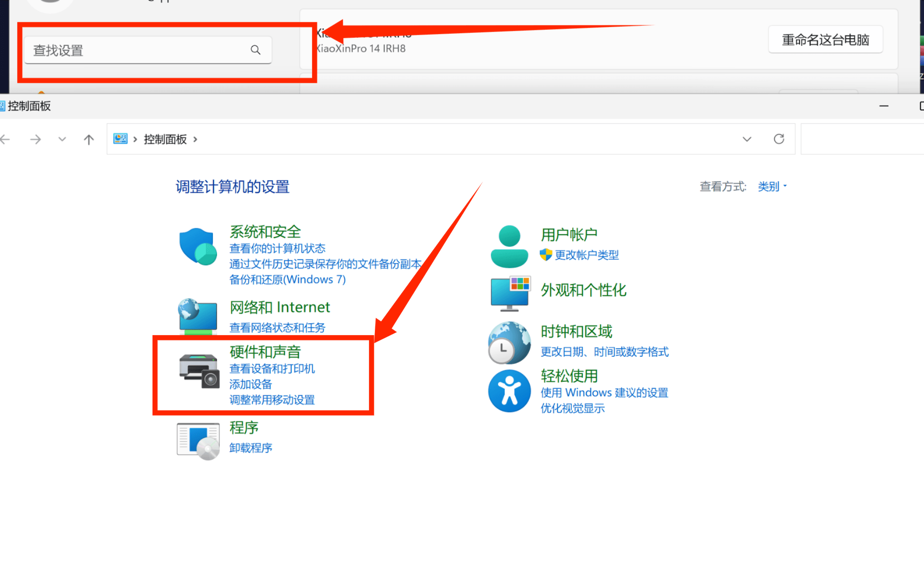Click the 控制面板 breadcrumb segment

click(x=165, y=139)
